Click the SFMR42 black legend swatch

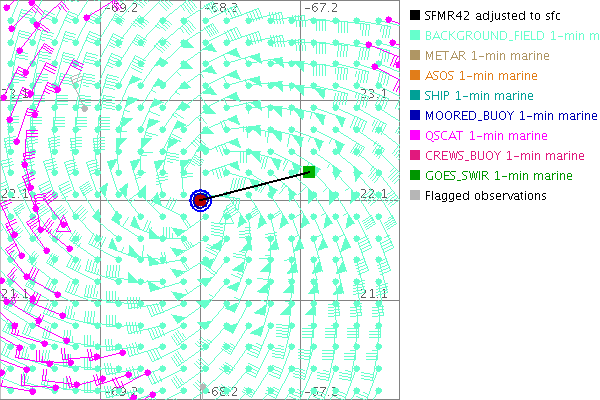[415, 15]
